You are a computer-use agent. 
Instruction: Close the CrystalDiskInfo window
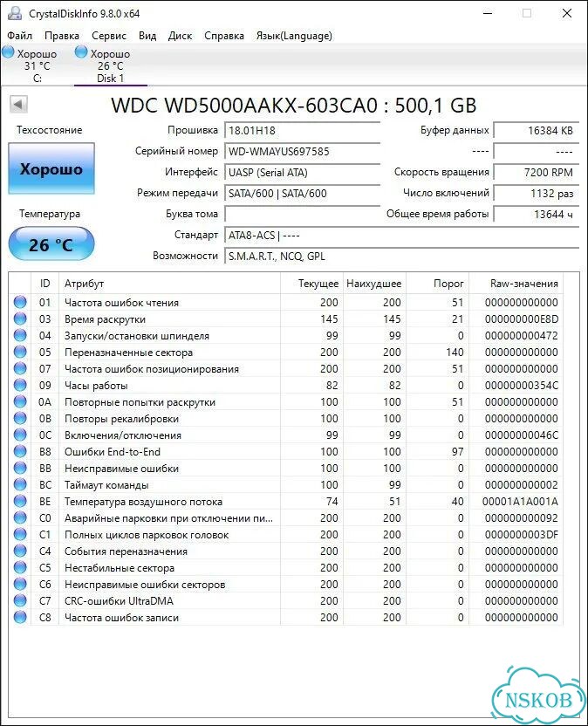567,13
